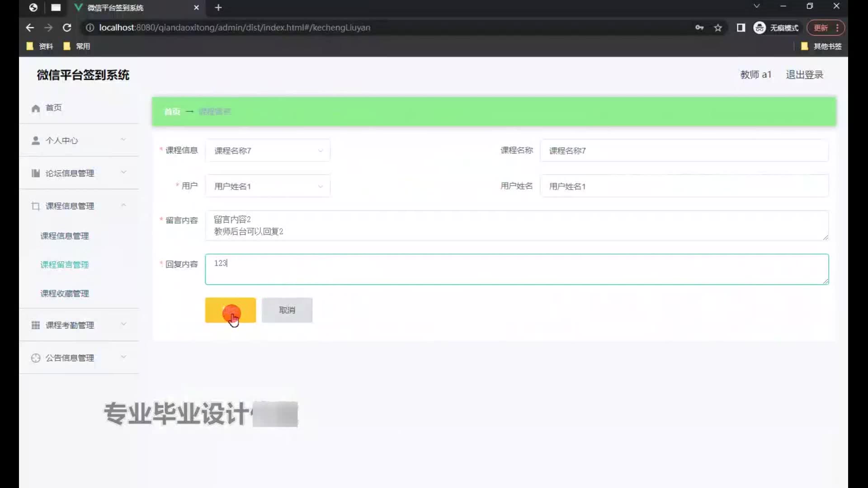Click the browser reload icon
The width and height of the screenshot is (868, 488).
tap(67, 28)
